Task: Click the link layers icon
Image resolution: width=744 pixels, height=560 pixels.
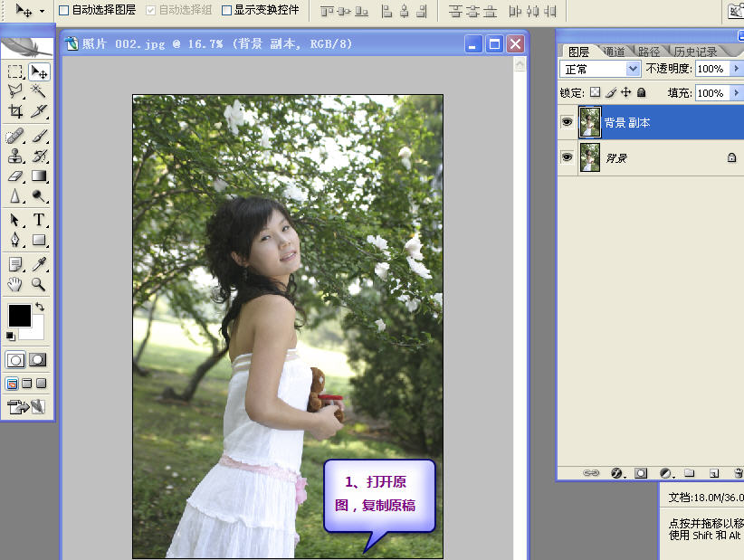Action: point(591,473)
